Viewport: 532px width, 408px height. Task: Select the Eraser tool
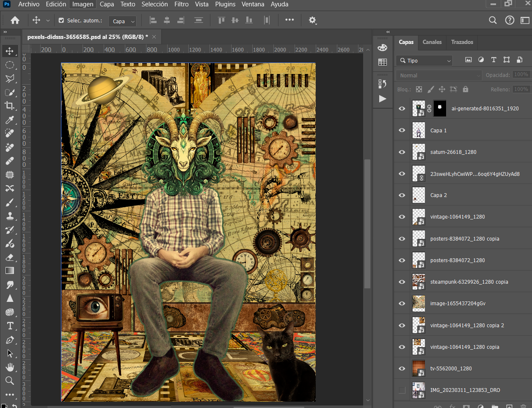tap(9, 257)
